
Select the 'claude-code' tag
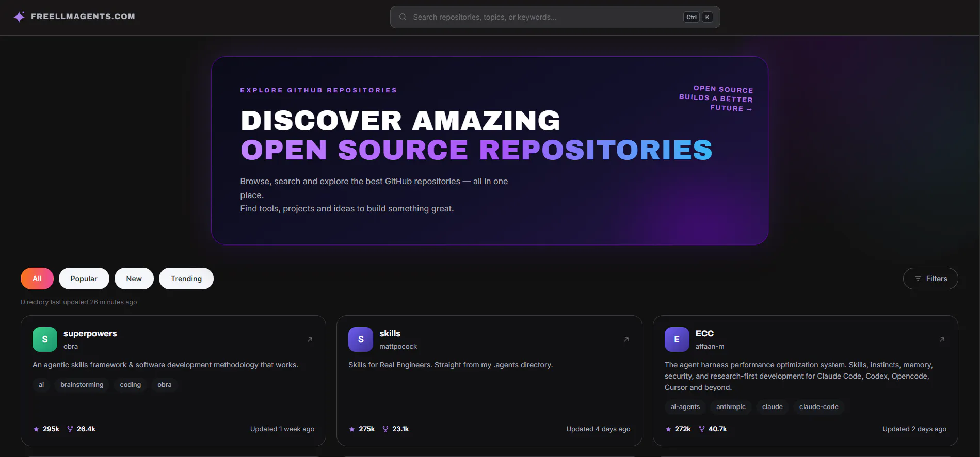point(819,407)
